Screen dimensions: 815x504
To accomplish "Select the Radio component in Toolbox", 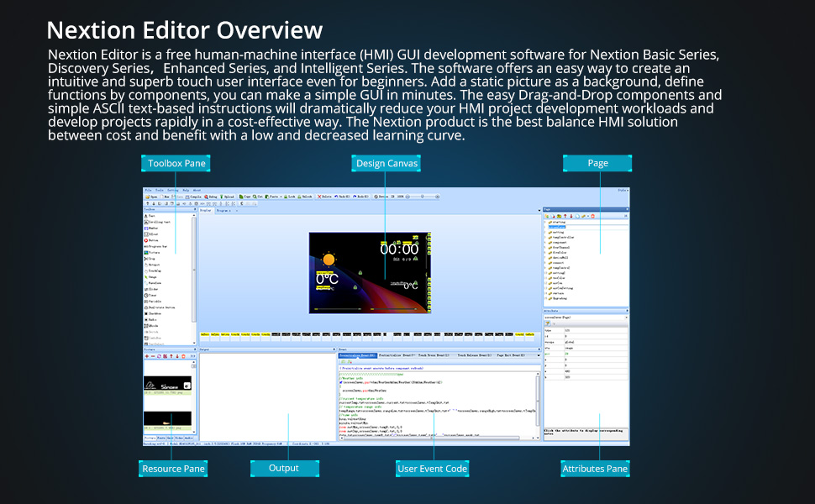I will point(152,319).
